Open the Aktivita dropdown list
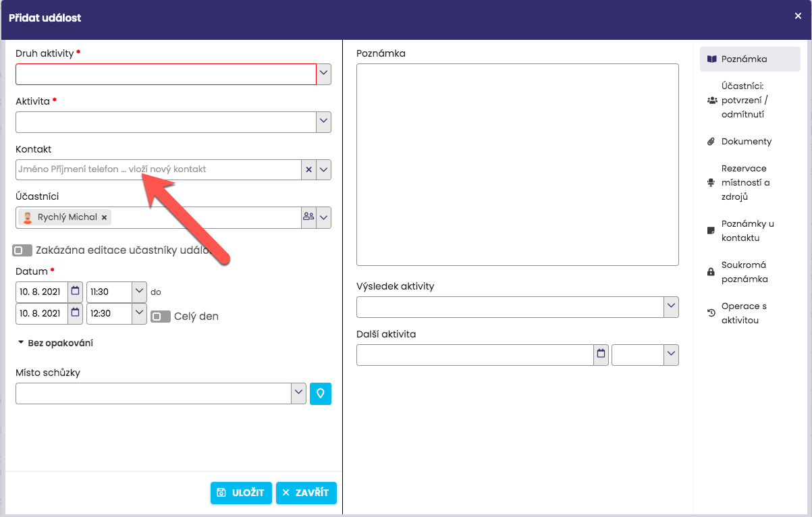The image size is (812, 517). click(324, 122)
